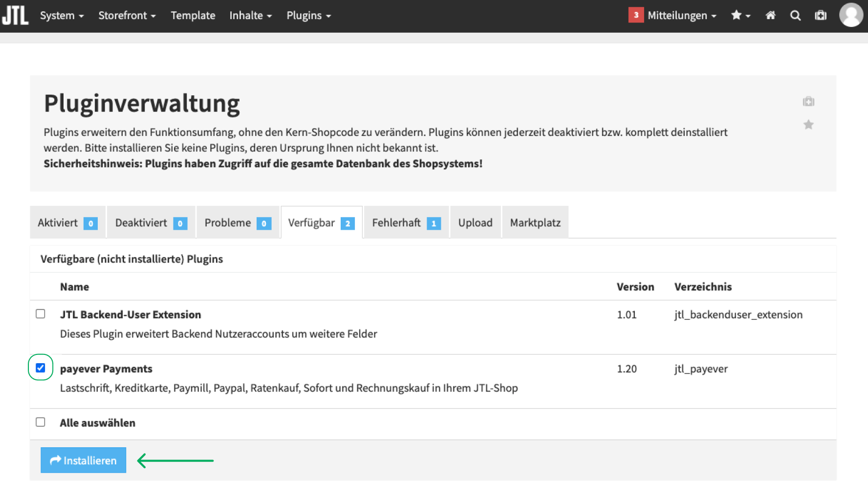Viewport: 868px width, 481px height.
Task: Click the JTL logo in the header
Action: tap(15, 15)
